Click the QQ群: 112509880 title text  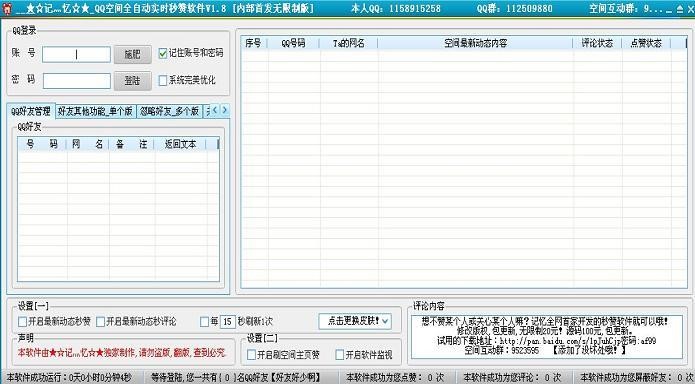point(515,8)
